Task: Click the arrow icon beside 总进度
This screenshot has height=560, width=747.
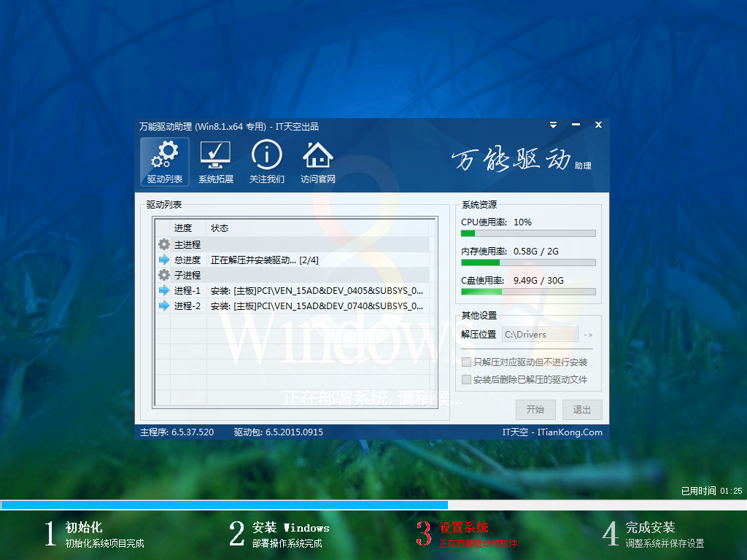Action: 164,260
